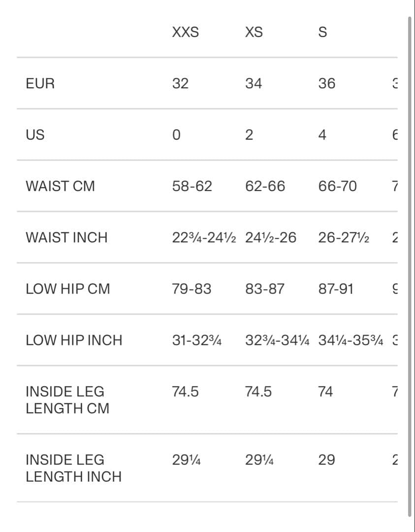Screen dimensions: 415x532
Task: Click the WAIST INCH row label
Action: [66, 237]
